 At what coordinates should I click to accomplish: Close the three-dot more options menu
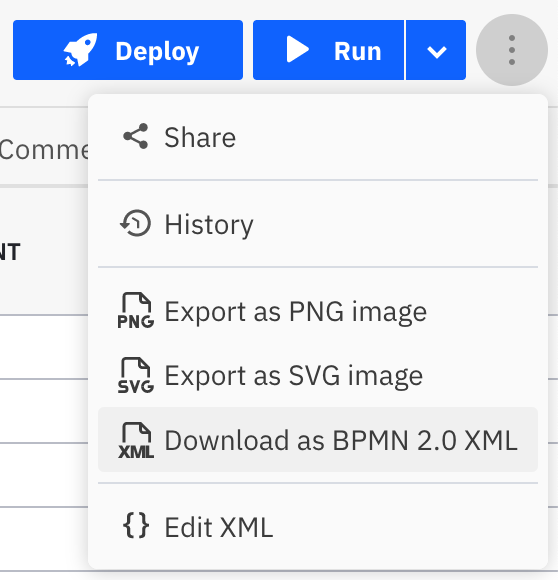512,50
